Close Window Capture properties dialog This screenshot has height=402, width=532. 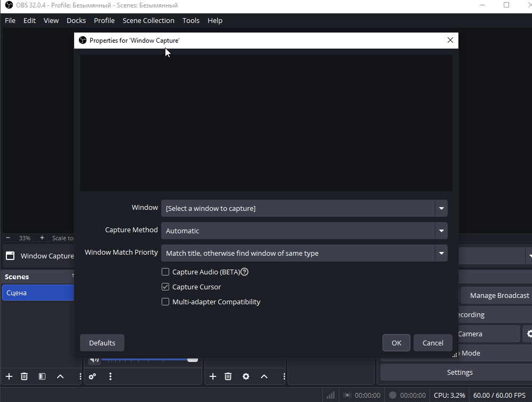[450, 40]
